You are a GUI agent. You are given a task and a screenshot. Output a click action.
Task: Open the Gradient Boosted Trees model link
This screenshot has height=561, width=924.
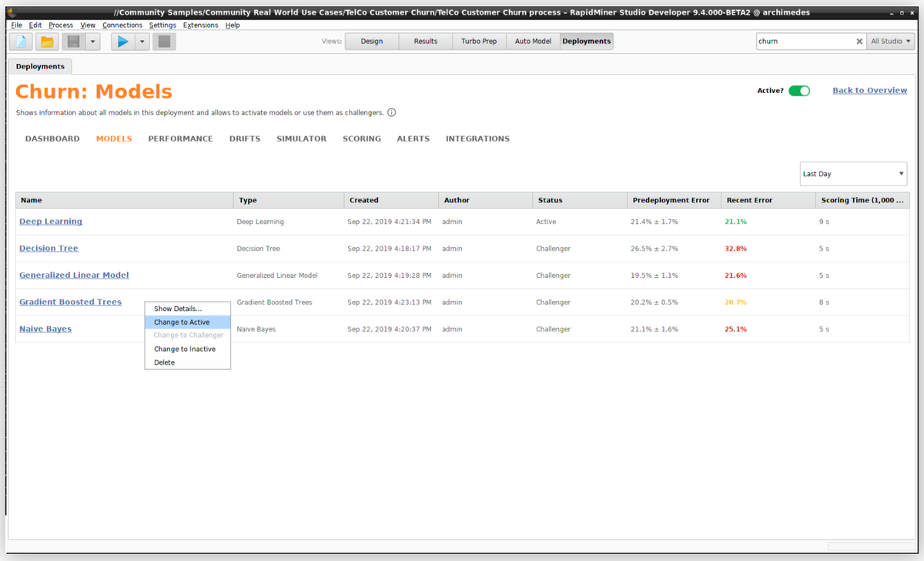point(70,302)
